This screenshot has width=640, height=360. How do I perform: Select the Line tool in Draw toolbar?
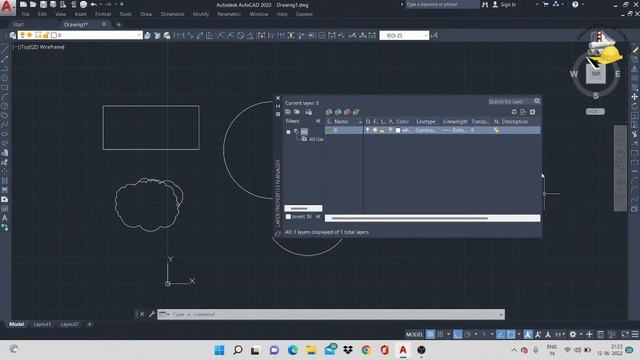pyautogui.click(x=4, y=50)
